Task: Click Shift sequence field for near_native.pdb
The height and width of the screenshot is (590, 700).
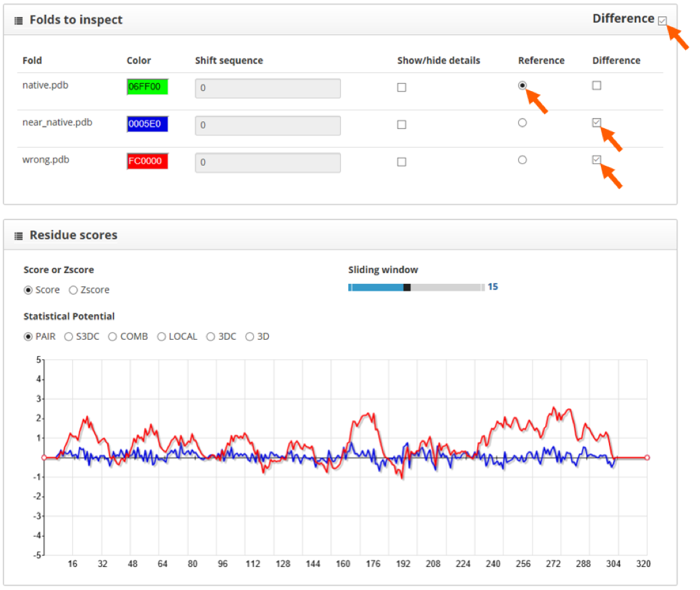Action: tap(268, 125)
